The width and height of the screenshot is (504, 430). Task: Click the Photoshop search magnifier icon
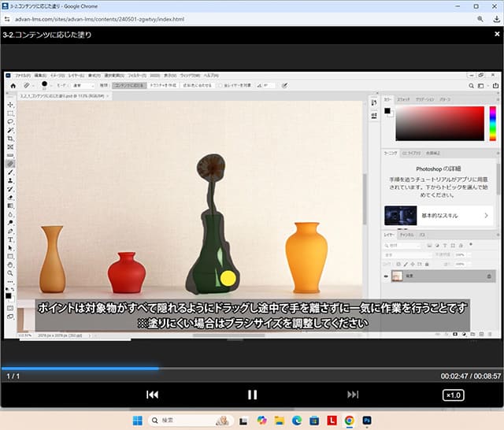click(471, 86)
